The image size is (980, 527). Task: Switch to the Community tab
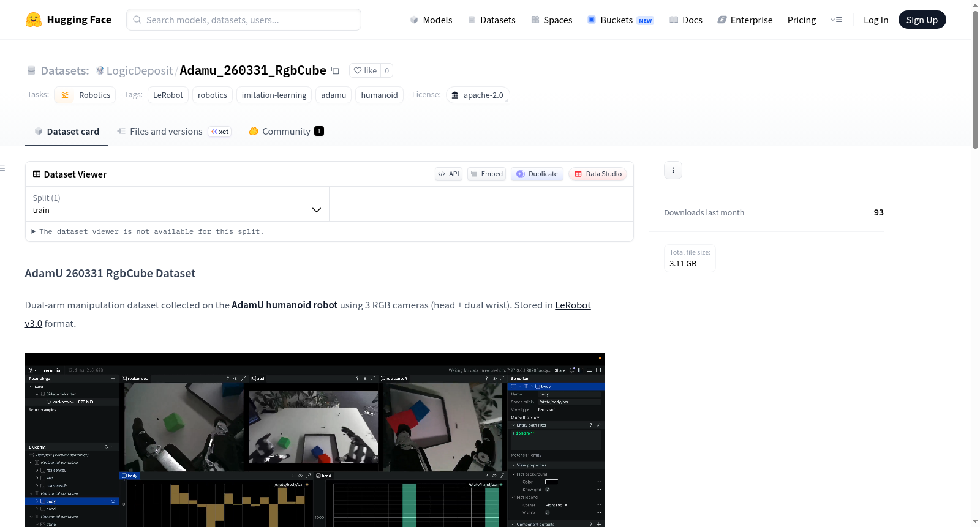286,132
